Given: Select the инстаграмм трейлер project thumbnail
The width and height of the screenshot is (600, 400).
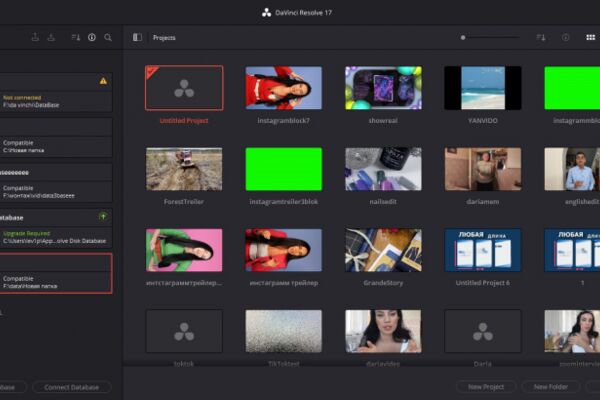Looking at the screenshot, I should 284,250.
